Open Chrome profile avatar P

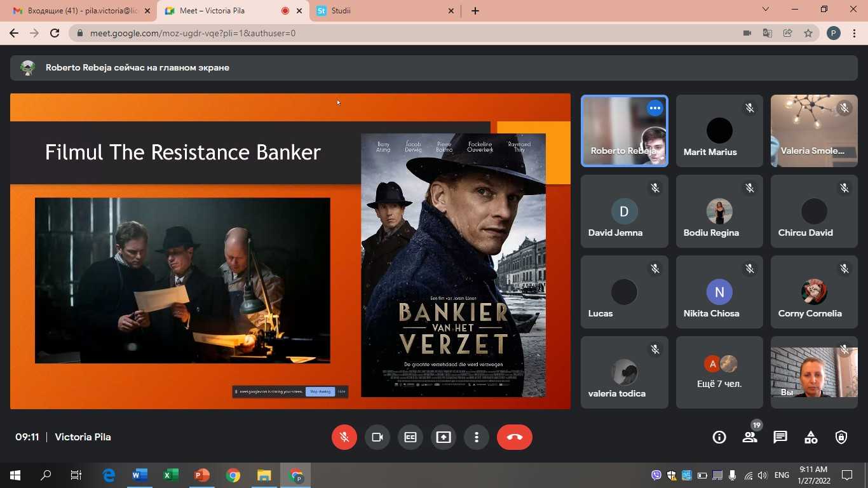click(x=834, y=33)
